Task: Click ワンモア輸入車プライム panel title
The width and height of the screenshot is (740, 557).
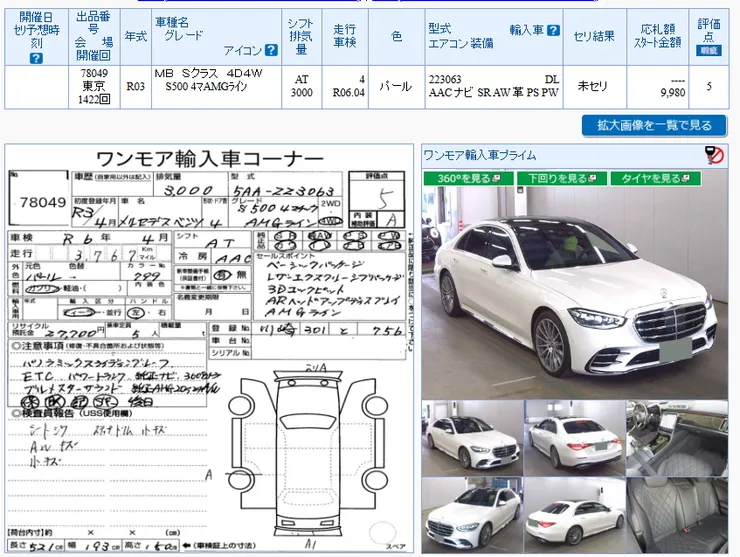Action: 479,155
